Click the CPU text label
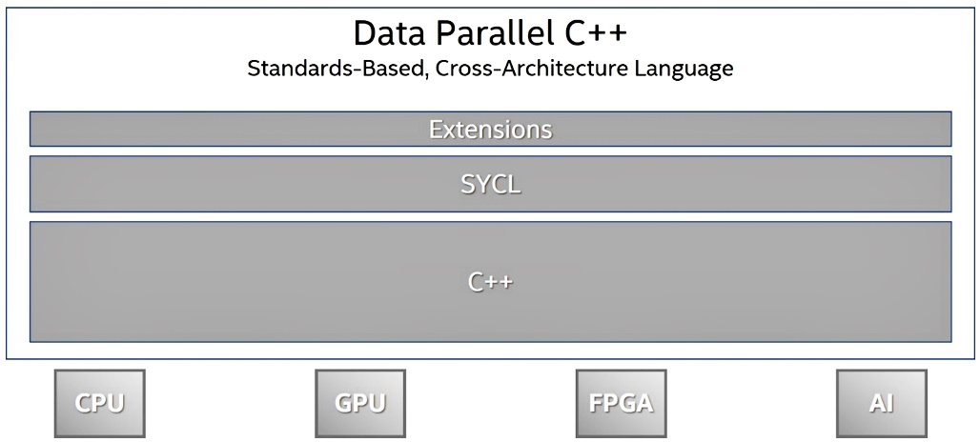This screenshot has height=442, width=980. pyautogui.click(x=100, y=403)
